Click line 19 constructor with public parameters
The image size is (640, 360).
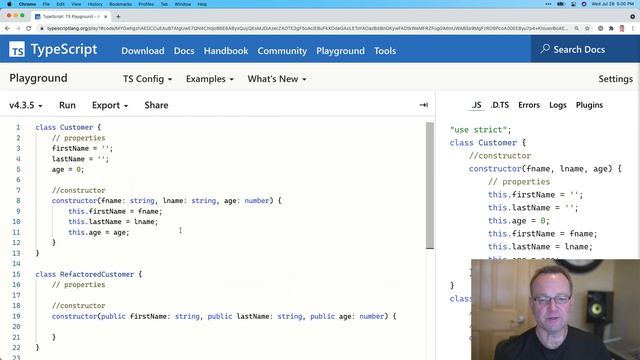[x=224, y=316]
